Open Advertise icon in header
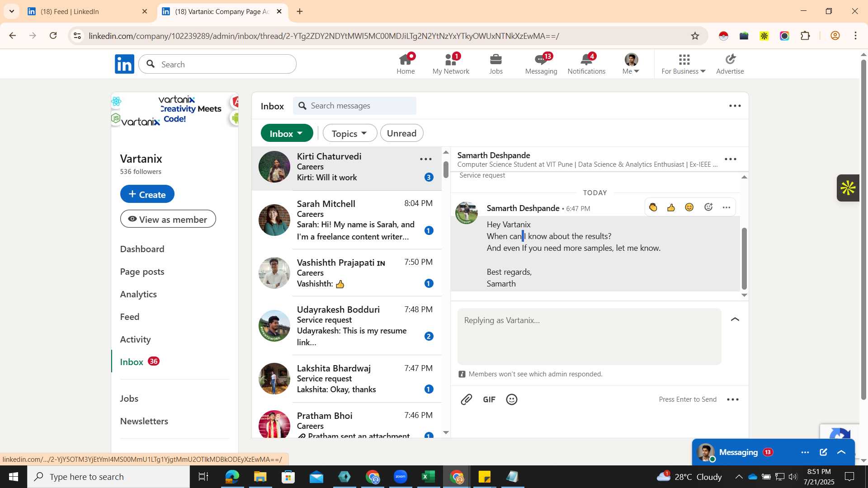868x488 pixels. click(x=730, y=64)
